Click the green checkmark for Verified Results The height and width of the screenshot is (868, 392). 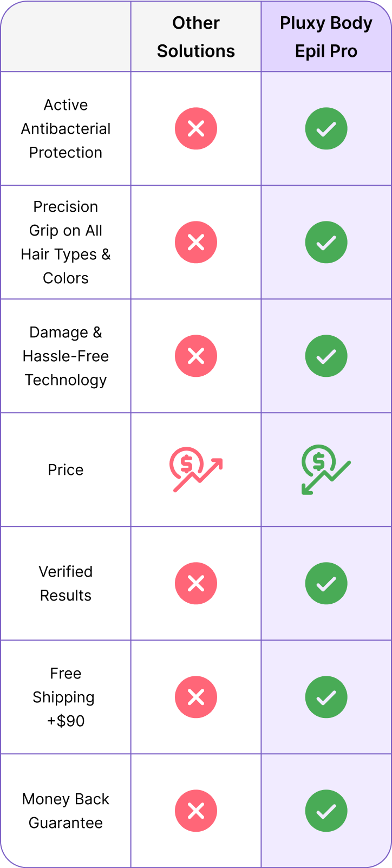tap(326, 584)
